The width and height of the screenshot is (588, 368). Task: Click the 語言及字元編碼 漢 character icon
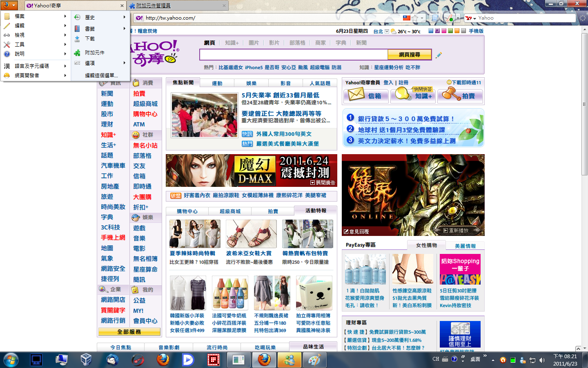coord(7,66)
